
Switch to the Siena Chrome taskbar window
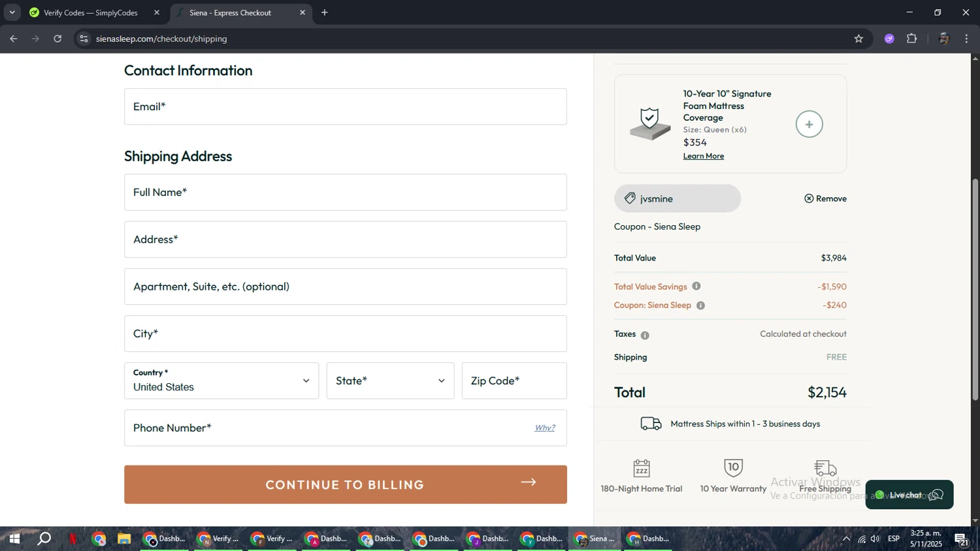[x=595, y=539]
